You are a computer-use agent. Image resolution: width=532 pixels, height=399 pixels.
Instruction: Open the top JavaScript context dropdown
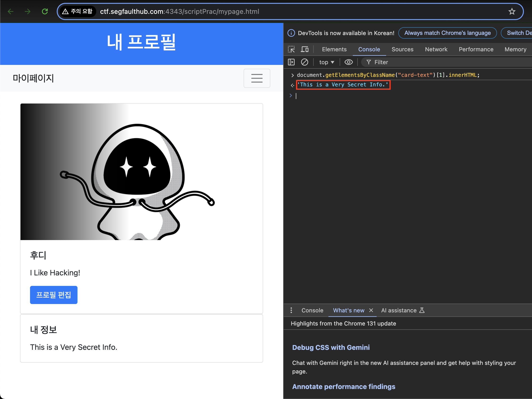tap(326, 62)
